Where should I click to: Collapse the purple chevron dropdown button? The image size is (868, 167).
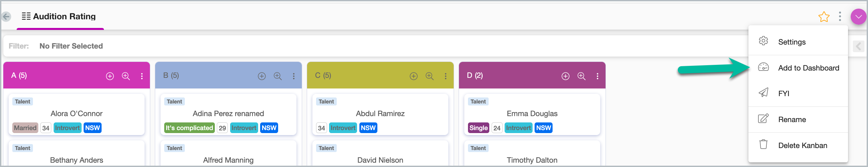click(x=858, y=17)
